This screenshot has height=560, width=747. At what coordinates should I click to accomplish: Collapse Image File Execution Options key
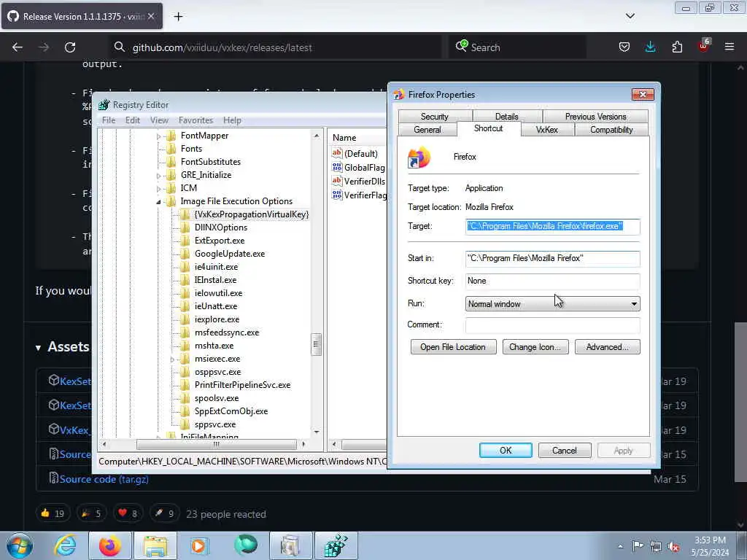tap(158, 202)
